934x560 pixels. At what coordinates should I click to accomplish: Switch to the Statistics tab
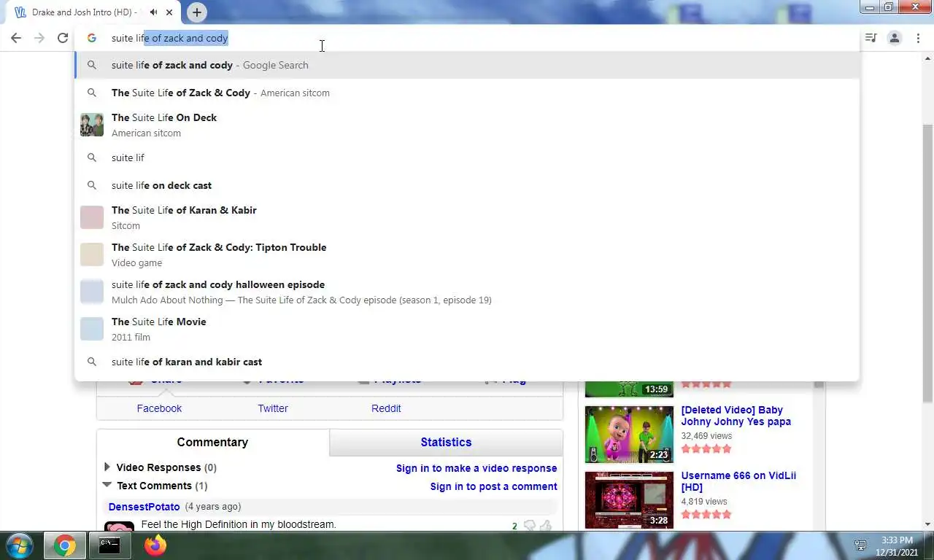[446, 442]
